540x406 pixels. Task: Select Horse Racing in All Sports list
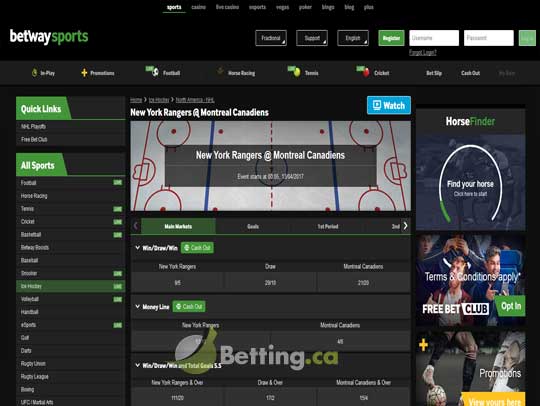point(71,196)
